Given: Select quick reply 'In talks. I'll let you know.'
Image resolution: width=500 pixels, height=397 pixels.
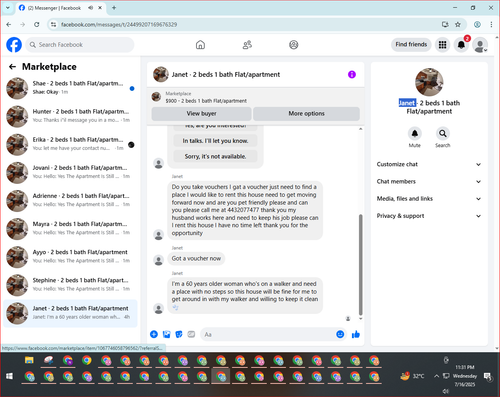Looking at the screenshot, I should point(215,141).
